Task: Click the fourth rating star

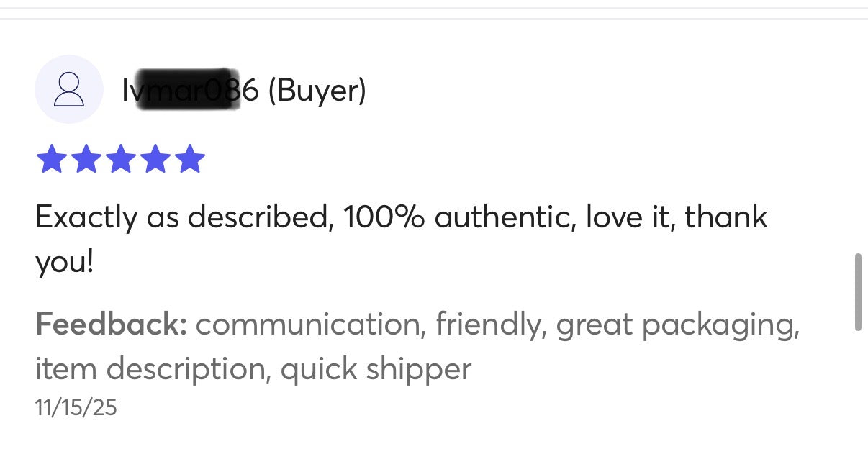Action: (155, 159)
